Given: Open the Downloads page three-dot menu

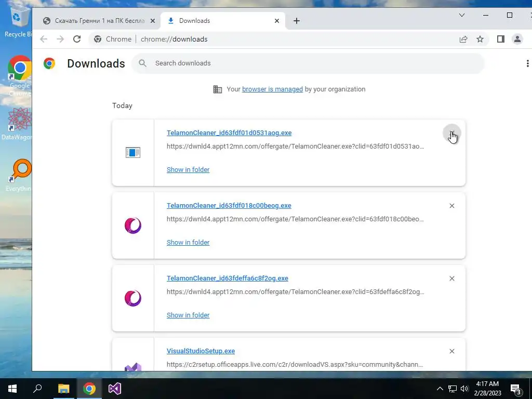Looking at the screenshot, I should point(527,63).
